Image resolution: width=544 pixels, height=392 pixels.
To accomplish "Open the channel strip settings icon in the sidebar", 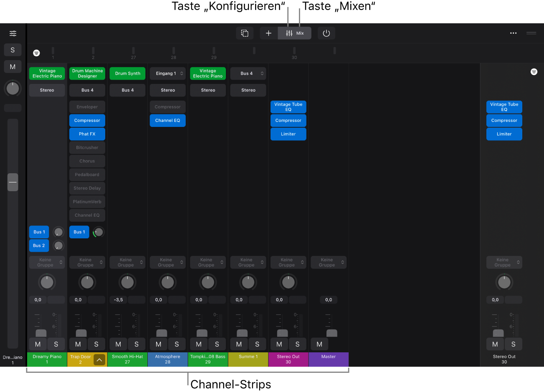I will 13,33.
